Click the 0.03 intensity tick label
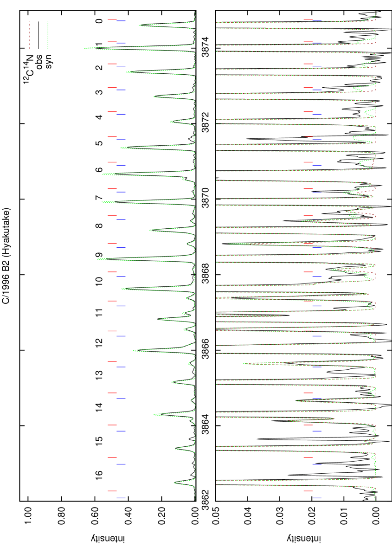 click(280, 516)
